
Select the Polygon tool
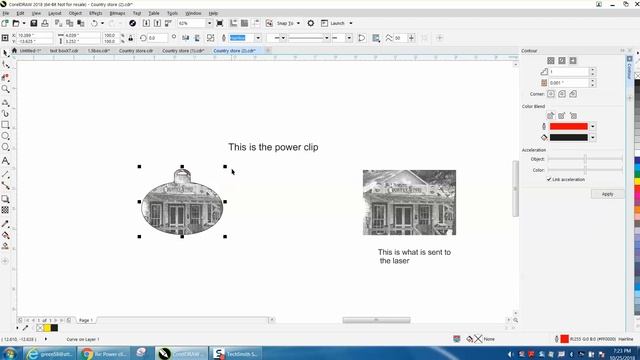click(5, 147)
